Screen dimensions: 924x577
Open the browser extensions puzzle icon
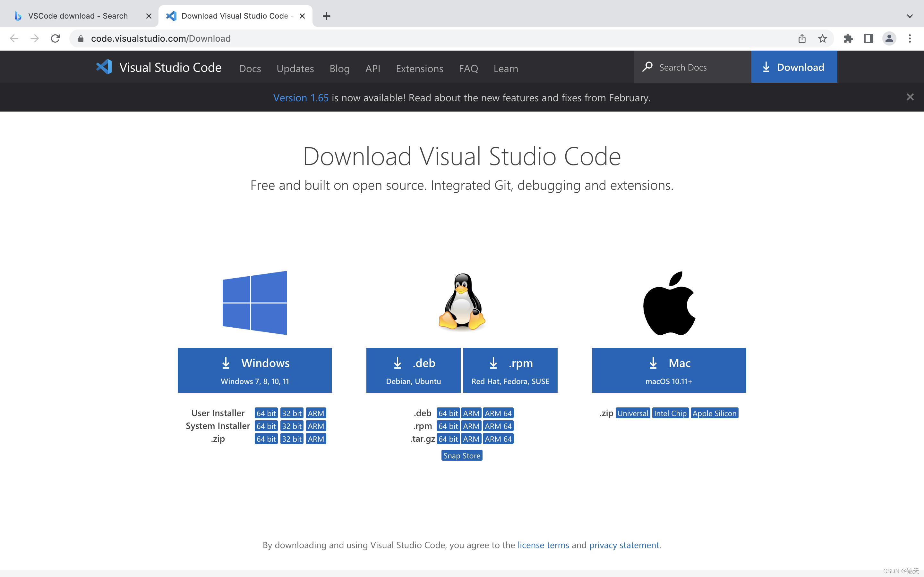coord(848,38)
